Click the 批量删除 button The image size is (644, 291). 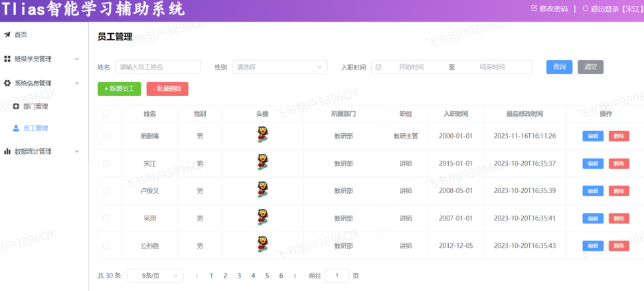[167, 89]
